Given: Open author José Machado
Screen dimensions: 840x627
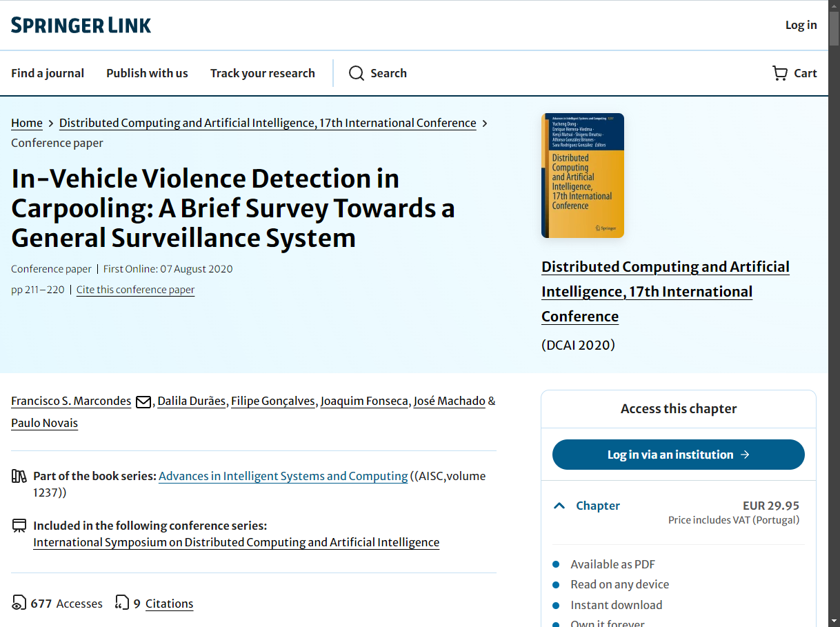Looking at the screenshot, I should point(450,401).
